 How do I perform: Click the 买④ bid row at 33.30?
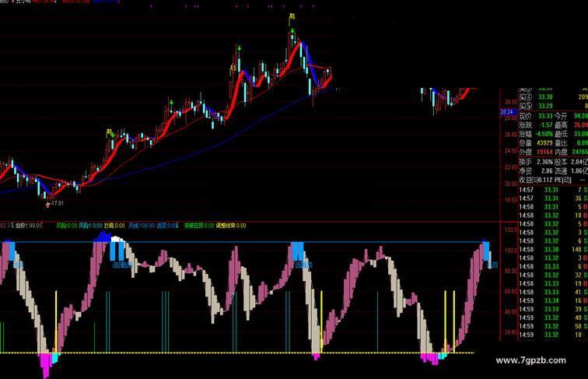click(553, 97)
